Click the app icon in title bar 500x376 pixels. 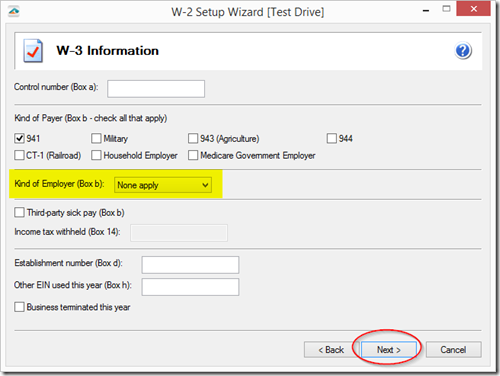point(14,12)
